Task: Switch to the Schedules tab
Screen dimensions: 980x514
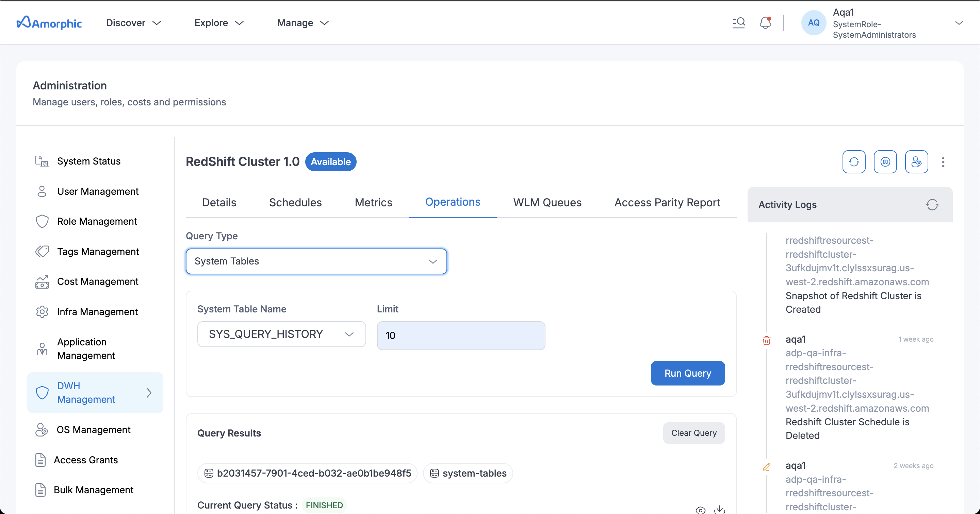Action: point(295,202)
